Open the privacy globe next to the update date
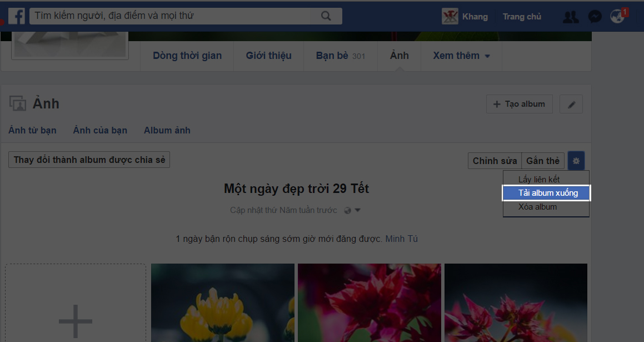Image resolution: width=644 pixels, height=342 pixels. [347, 210]
